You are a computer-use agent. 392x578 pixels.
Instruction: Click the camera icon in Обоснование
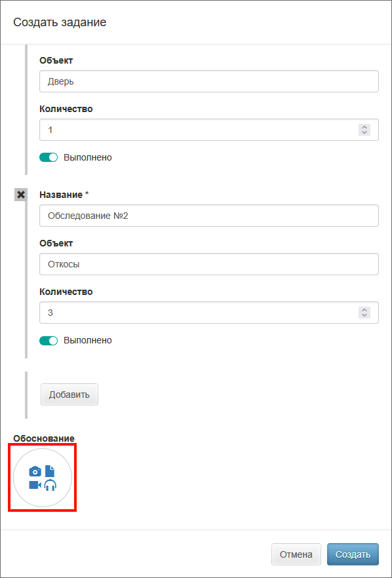(35, 471)
